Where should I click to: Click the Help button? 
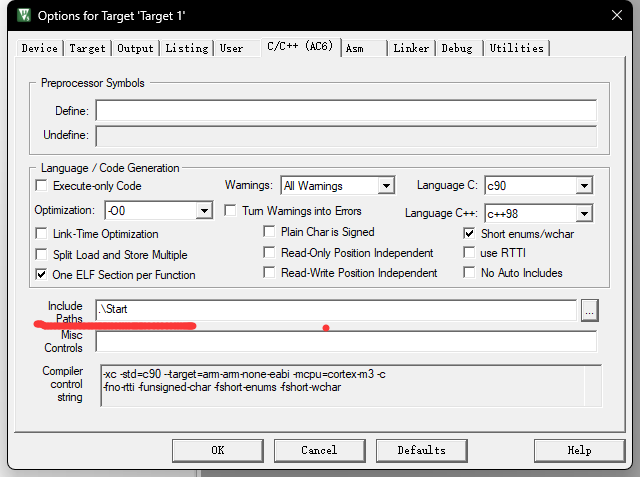tap(579, 450)
